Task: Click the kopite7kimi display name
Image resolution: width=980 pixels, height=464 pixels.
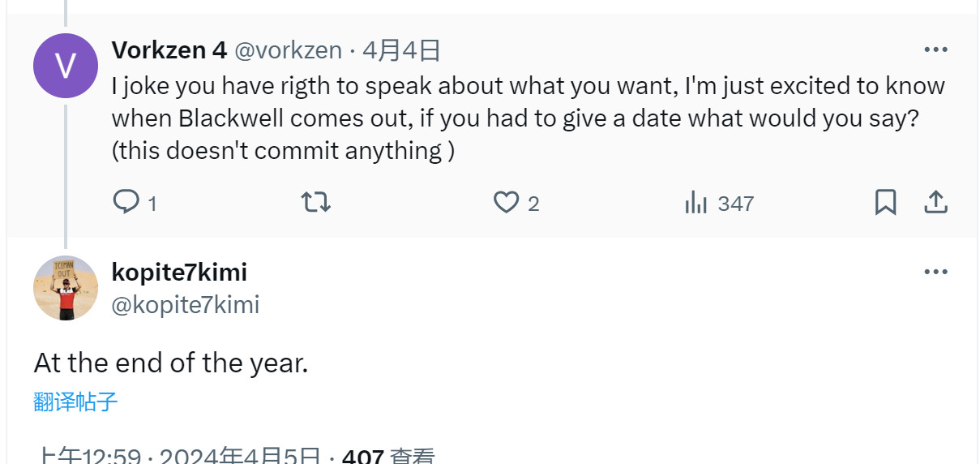Action: (x=179, y=272)
